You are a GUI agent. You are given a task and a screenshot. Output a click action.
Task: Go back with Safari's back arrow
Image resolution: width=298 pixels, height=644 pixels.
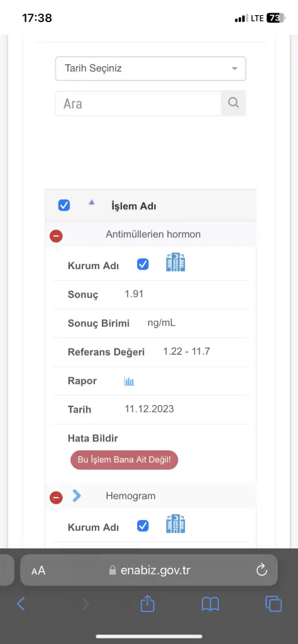coord(21,604)
